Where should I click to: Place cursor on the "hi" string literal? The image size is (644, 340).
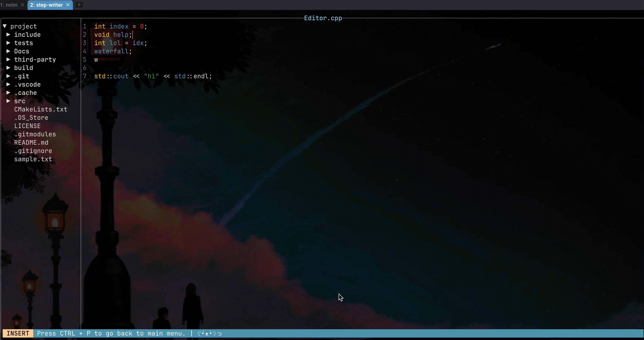click(x=151, y=76)
